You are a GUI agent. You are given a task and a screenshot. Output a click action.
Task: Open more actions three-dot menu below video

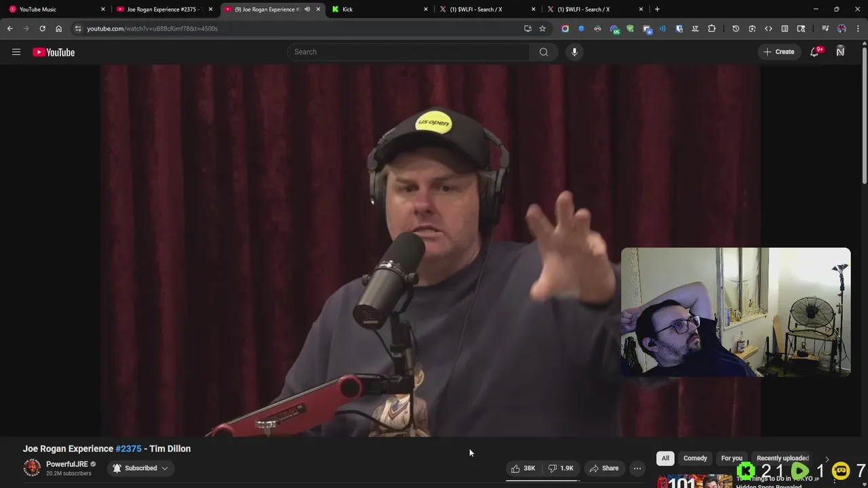pos(637,468)
